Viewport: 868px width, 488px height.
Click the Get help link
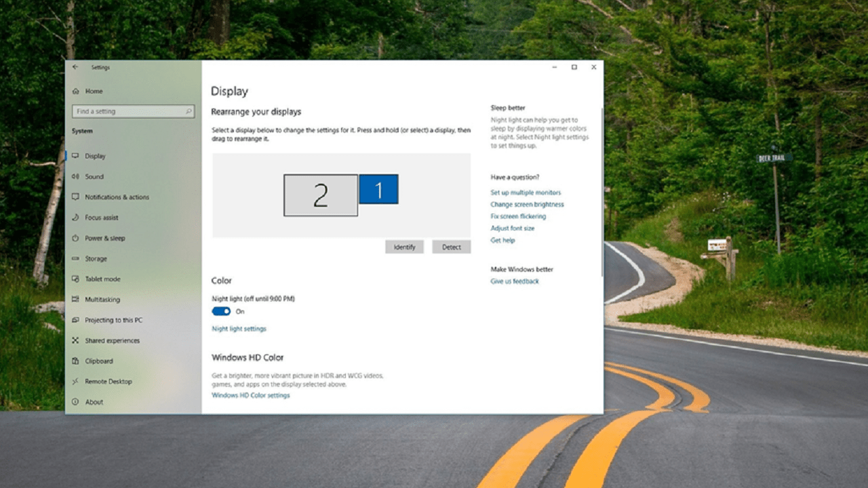[502, 240]
